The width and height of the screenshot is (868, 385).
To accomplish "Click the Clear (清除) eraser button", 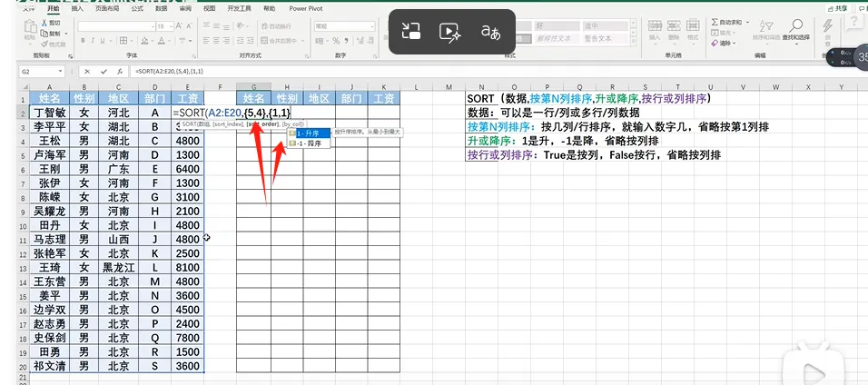I will pyautogui.click(x=724, y=44).
